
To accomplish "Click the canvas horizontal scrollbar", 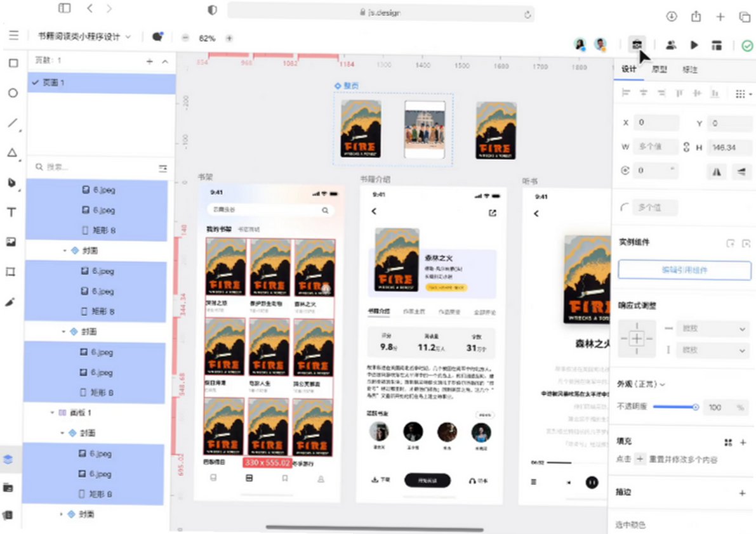I will tap(375, 529).
